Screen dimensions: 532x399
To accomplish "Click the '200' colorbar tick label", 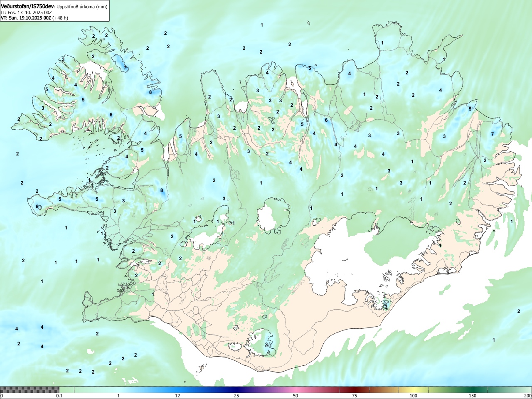I will coord(527,396).
